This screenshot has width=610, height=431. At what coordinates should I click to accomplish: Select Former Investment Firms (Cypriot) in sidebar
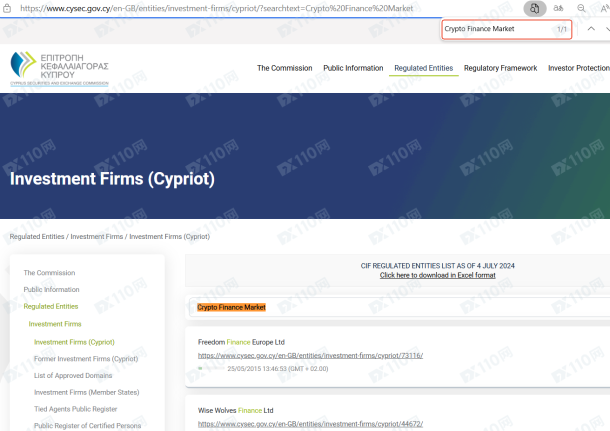pos(86,358)
